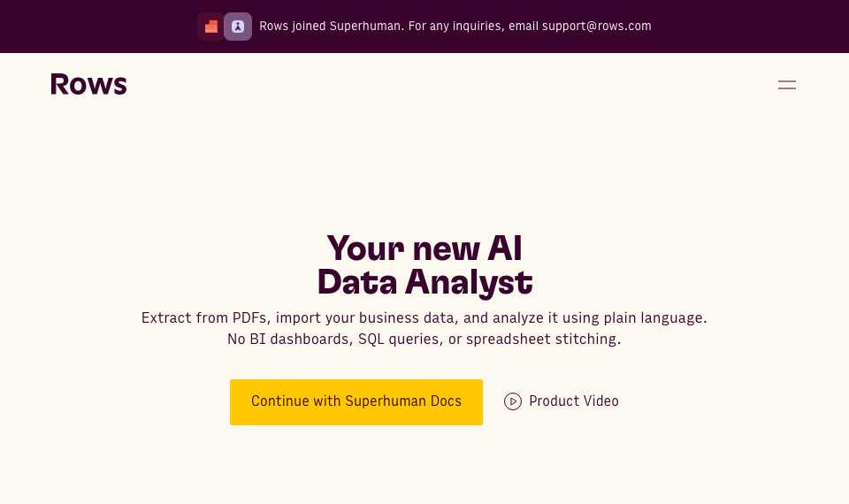The image size is (849, 504).
Task: Open the hamburger navigation menu
Action: click(787, 85)
